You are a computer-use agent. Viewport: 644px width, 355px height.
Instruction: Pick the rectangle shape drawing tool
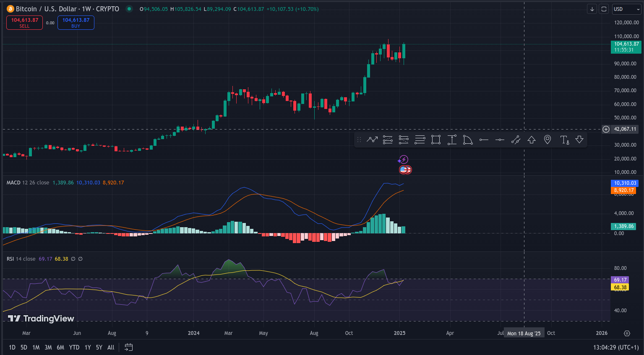pos(436,140)
